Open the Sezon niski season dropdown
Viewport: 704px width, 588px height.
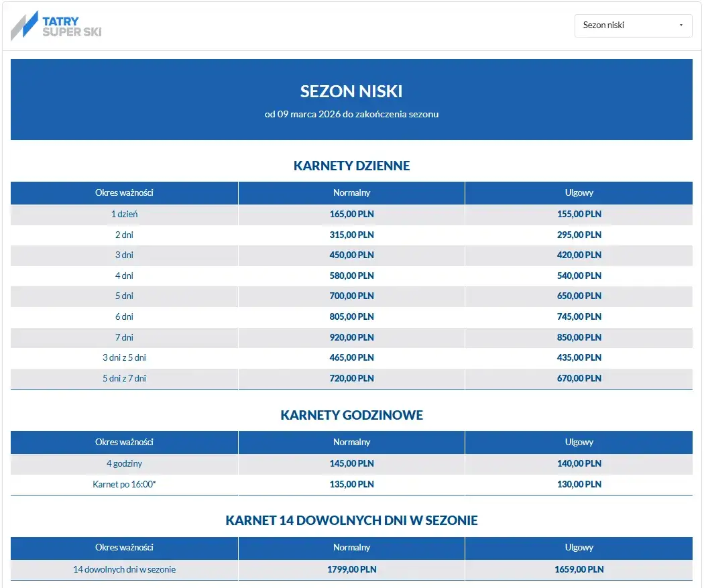coord(632,25)
